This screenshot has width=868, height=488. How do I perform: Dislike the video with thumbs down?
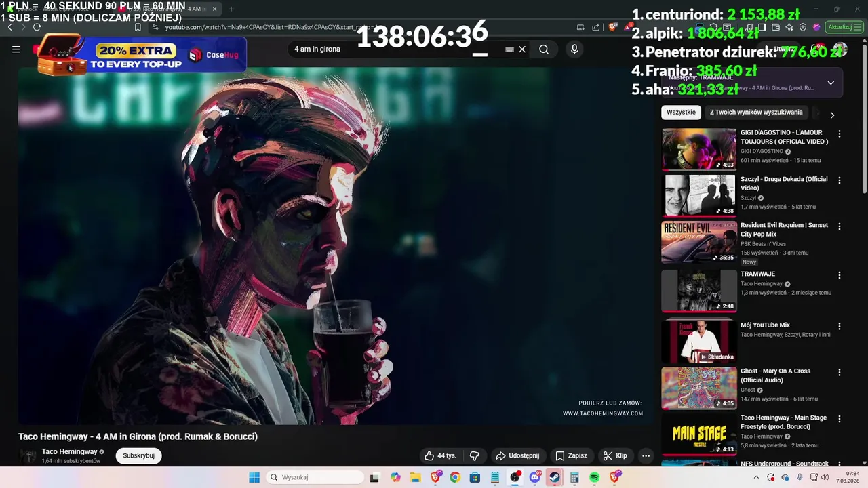point(475,455)
